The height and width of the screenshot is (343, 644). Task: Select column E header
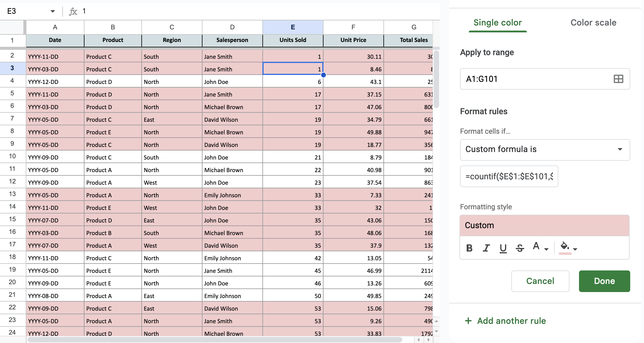[x=293, y=27]
